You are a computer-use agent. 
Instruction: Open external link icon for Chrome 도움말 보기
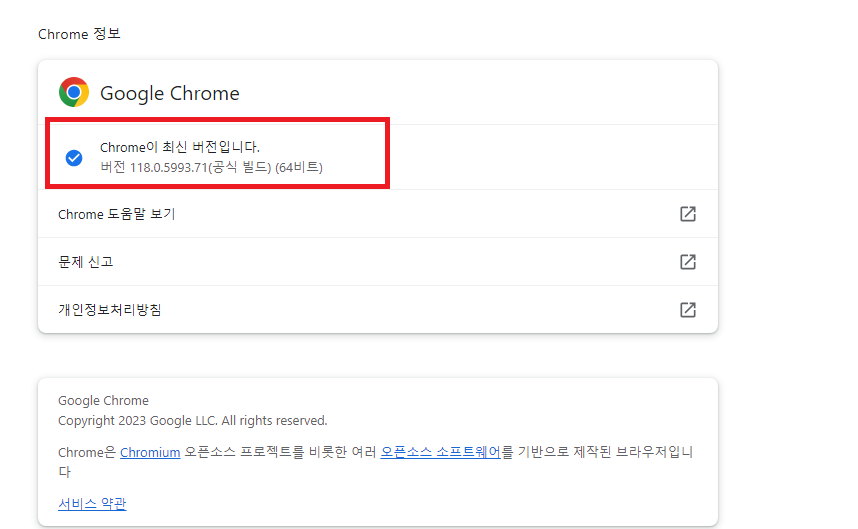pyautogui.click(x=688, y=214)
